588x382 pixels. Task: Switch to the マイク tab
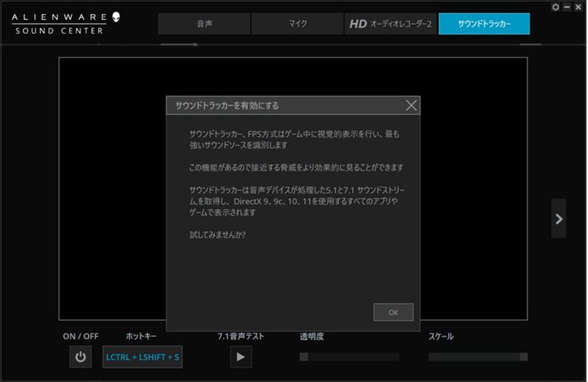(x=298, y=24)
